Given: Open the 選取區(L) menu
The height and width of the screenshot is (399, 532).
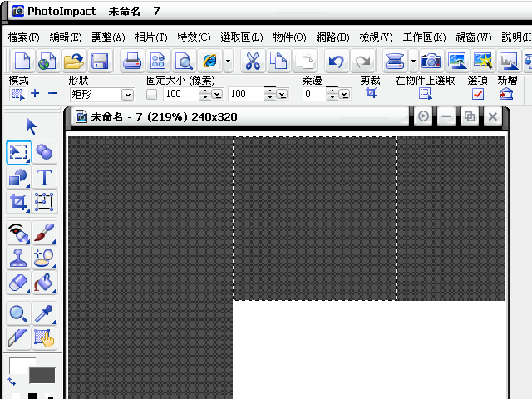Looking at the screenshot, I should (242, 37).
